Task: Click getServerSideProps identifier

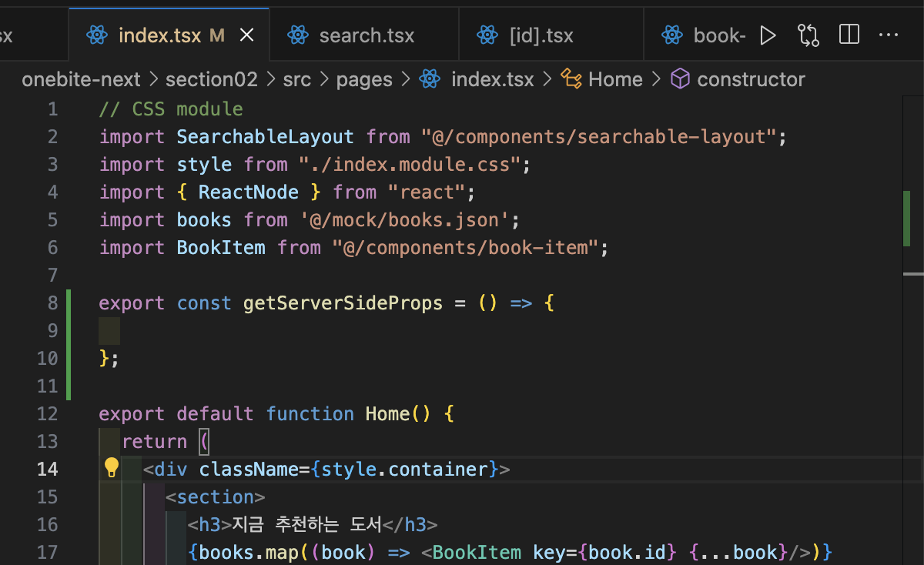Action: tap(343, 303)
